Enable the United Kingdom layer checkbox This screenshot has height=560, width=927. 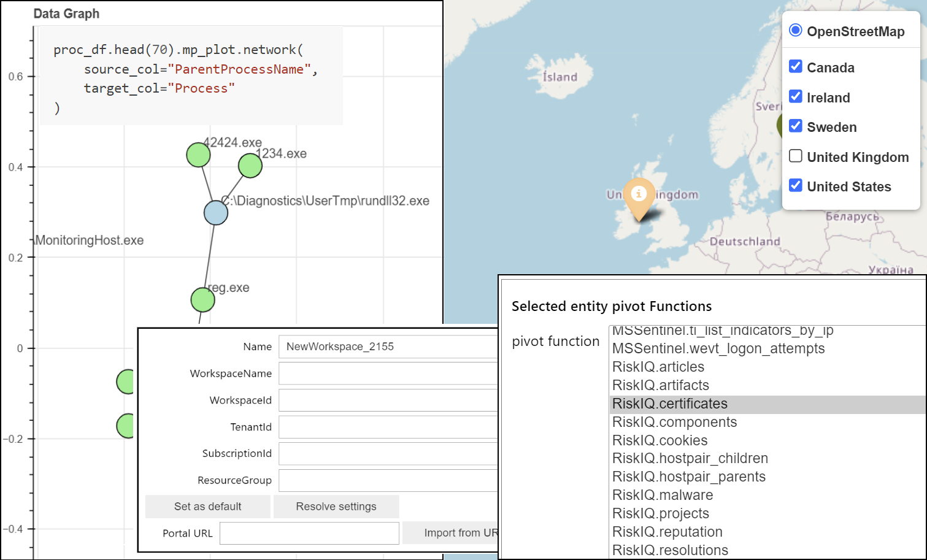tap(796, 156)
